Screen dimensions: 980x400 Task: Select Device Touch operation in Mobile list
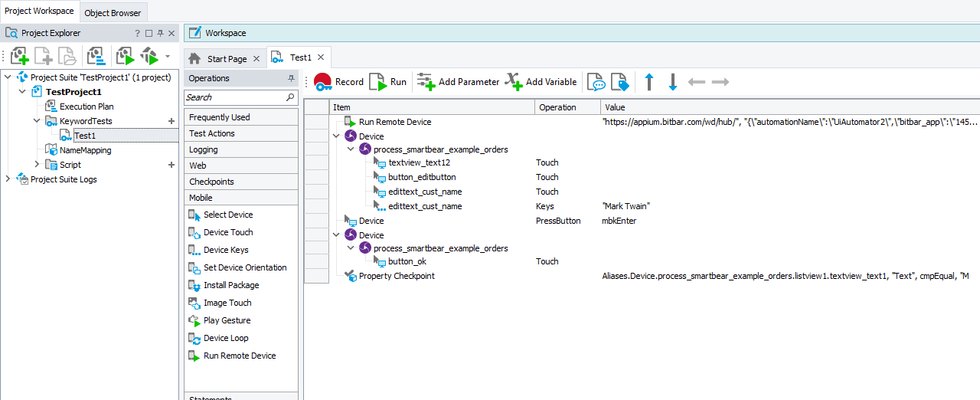[228, 232]
